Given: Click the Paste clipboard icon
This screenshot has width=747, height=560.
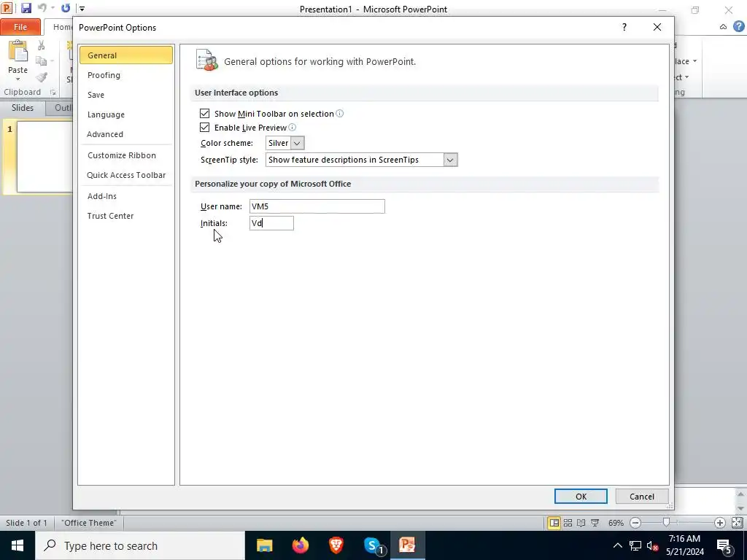Looking at the screenshot, I should point(18,52).
